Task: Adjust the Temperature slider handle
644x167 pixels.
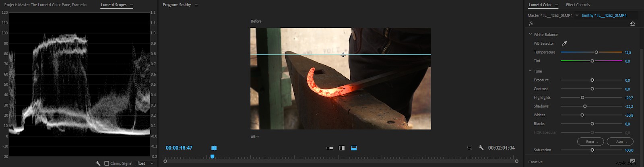Action: click(596, 52)
